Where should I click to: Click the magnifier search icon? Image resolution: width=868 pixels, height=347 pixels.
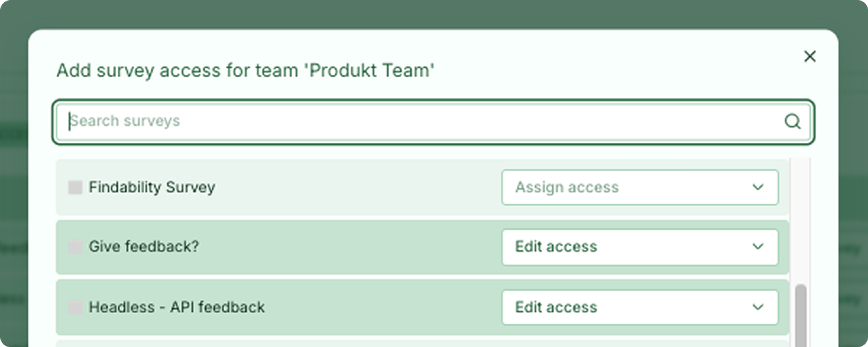pyautogui.click(x=792, y=121)
